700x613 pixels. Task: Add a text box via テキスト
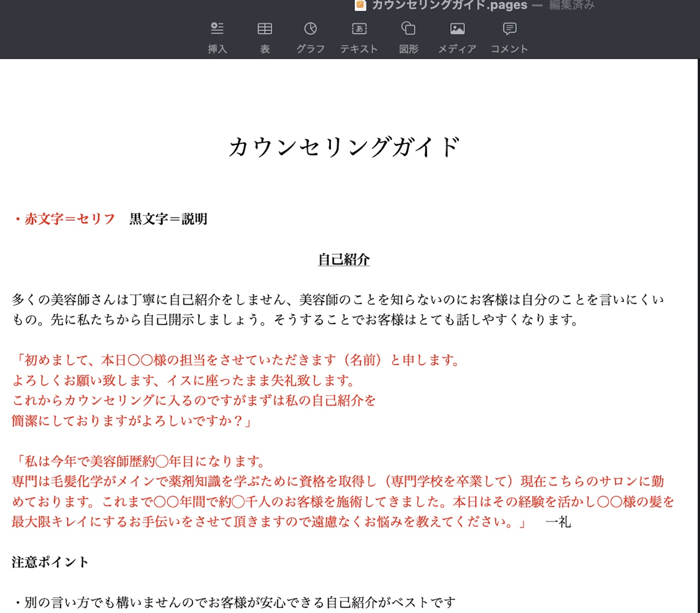(x=359, y=37)
